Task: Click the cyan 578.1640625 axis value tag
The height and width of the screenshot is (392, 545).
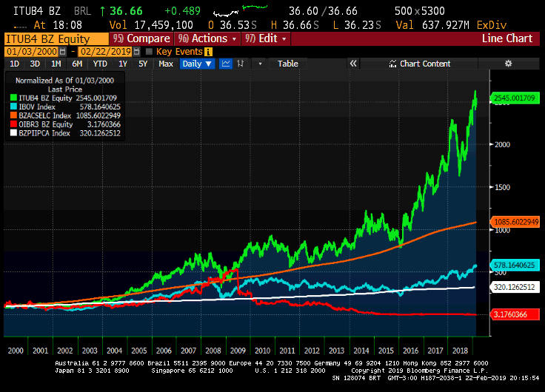Action: click(x=515, y=265)
